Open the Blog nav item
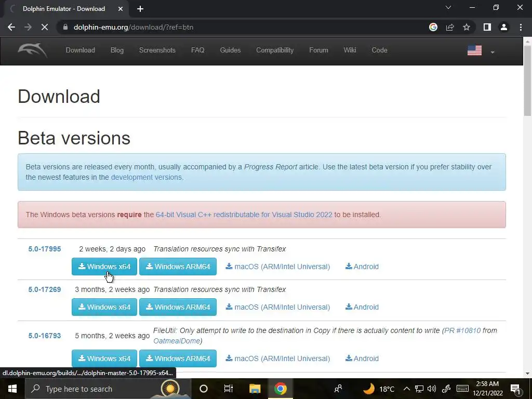The image size is (532, 399). pyautogui.click(x=117, y=50)
